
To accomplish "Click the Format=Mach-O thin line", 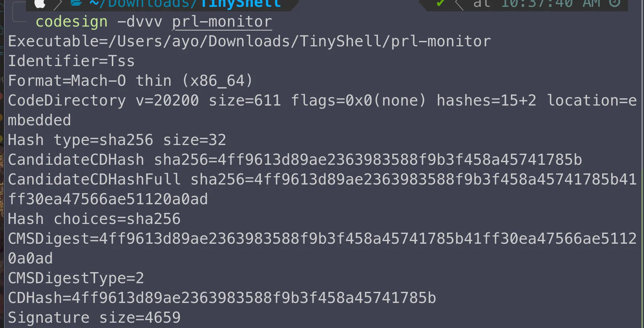I will (130, 81).
